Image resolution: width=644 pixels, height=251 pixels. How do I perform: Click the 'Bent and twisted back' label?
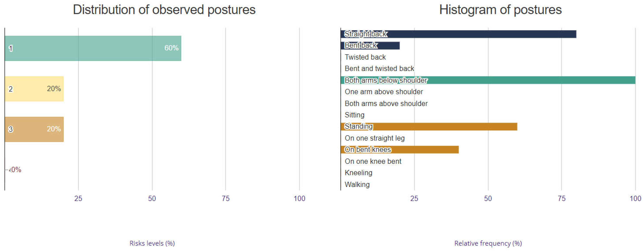coord(379,68)
